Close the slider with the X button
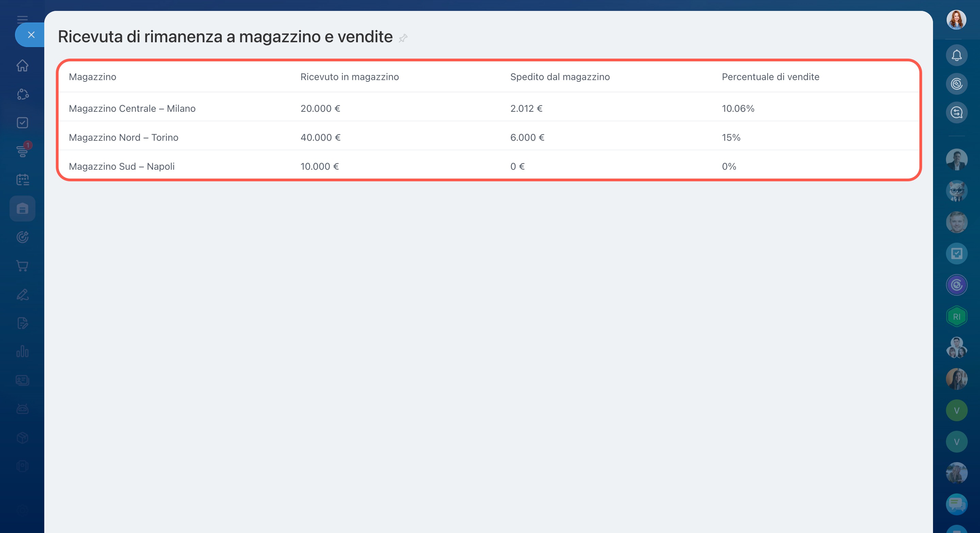 (x=31, y=35)
